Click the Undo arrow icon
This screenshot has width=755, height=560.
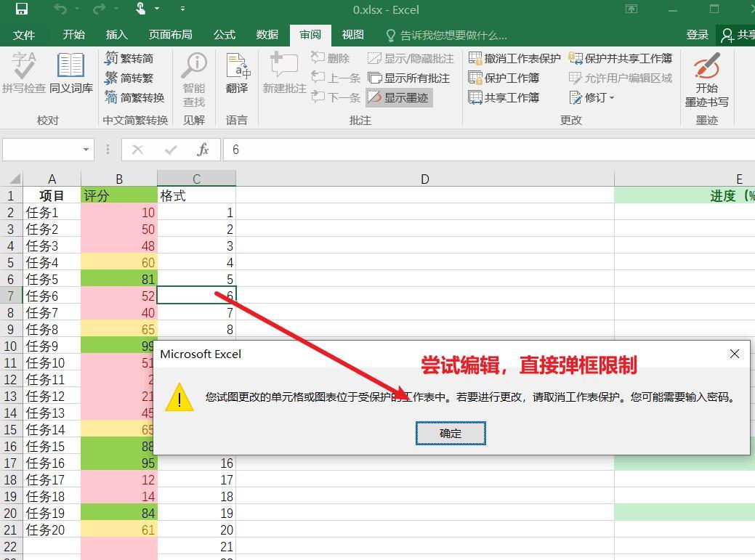click(60, 9)
